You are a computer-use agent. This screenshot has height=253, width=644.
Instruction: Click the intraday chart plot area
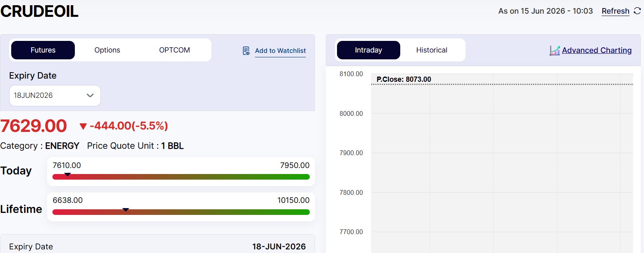point(502,163)
